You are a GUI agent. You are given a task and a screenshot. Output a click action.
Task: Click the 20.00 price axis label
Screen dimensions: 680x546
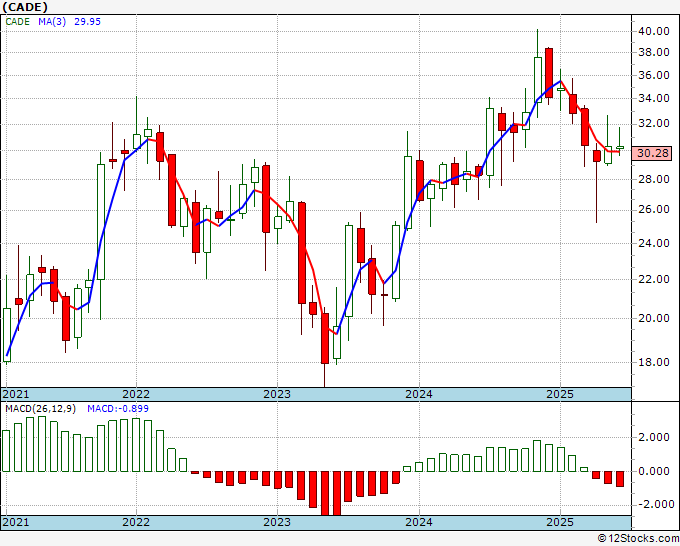tap(654, 318)
